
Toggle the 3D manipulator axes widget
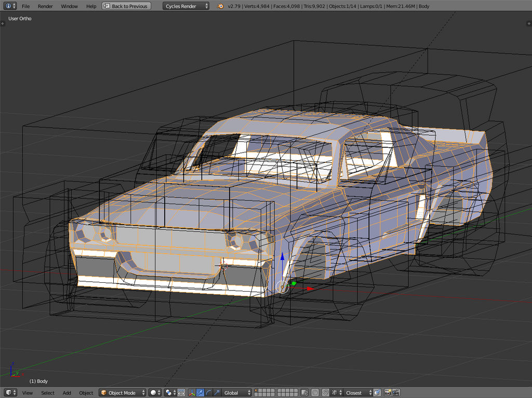[x=192, y=393]
